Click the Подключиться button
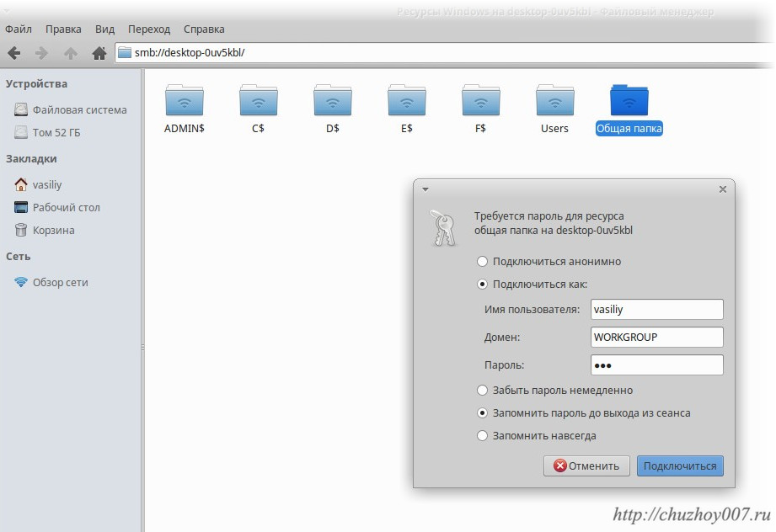776x532 pixels. click(x=680, y=465)
